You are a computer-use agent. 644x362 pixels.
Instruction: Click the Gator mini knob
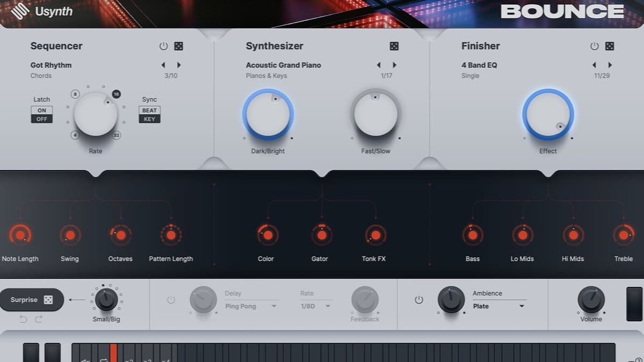pyautogui.click(x=321, y=235)
